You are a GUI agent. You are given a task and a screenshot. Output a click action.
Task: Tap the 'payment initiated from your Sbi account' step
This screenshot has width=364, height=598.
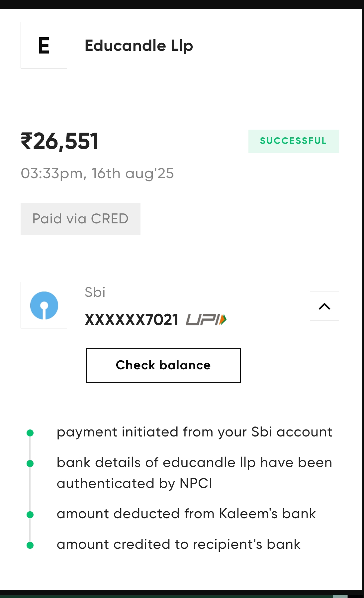(x=194, y=432)
